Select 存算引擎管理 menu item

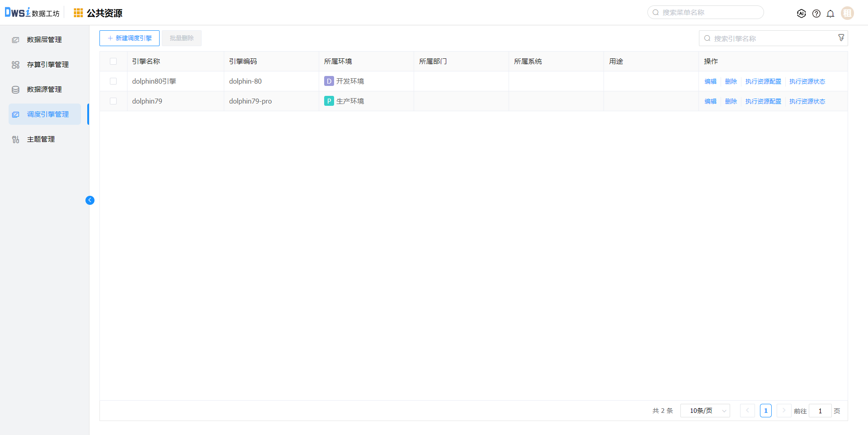[47, 65]
